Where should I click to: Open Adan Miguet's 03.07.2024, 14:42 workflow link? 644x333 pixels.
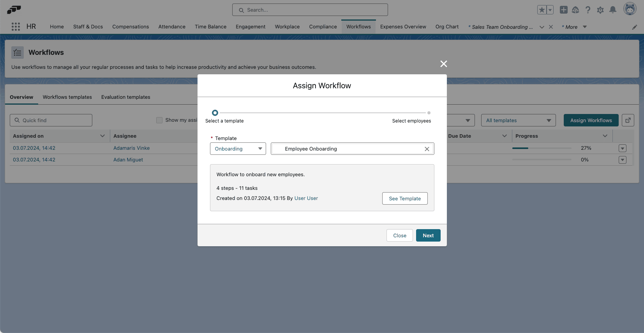coord(34,160)
